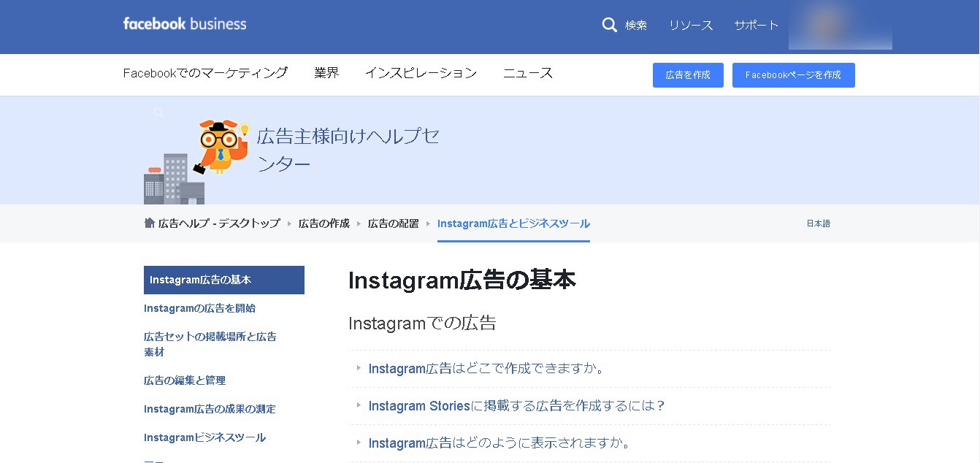Click the facebook business logo

(x=185, y=23)
